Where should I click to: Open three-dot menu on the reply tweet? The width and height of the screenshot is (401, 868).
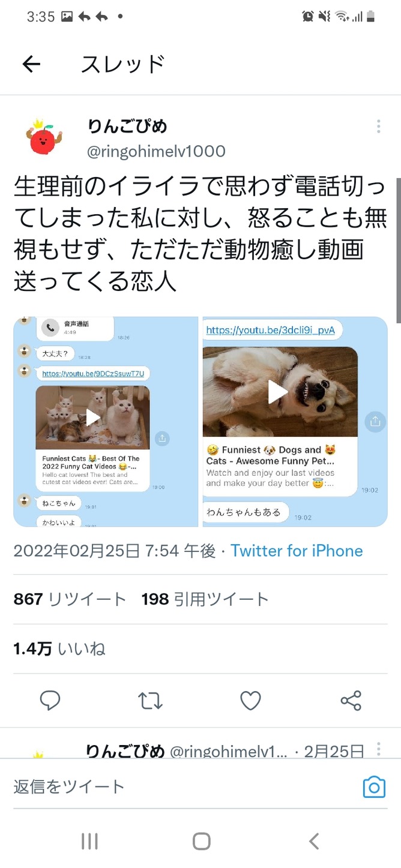coord(378,749)
